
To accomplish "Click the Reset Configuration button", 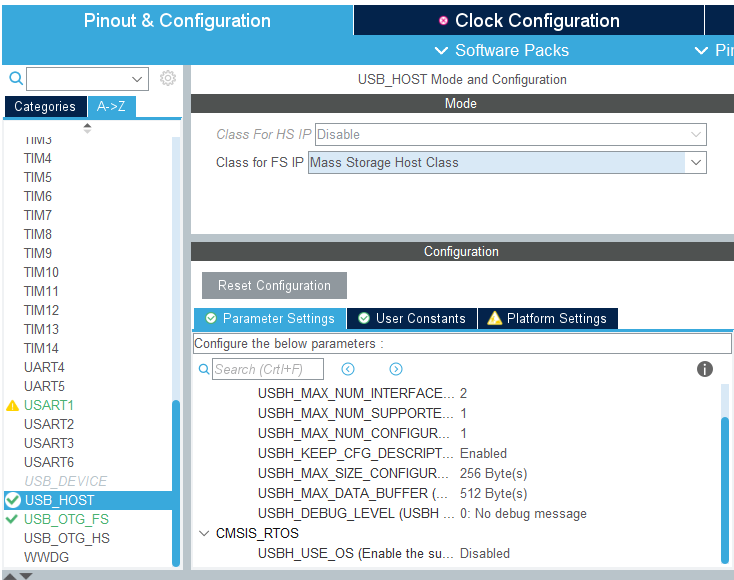I will tap(274, 286).
